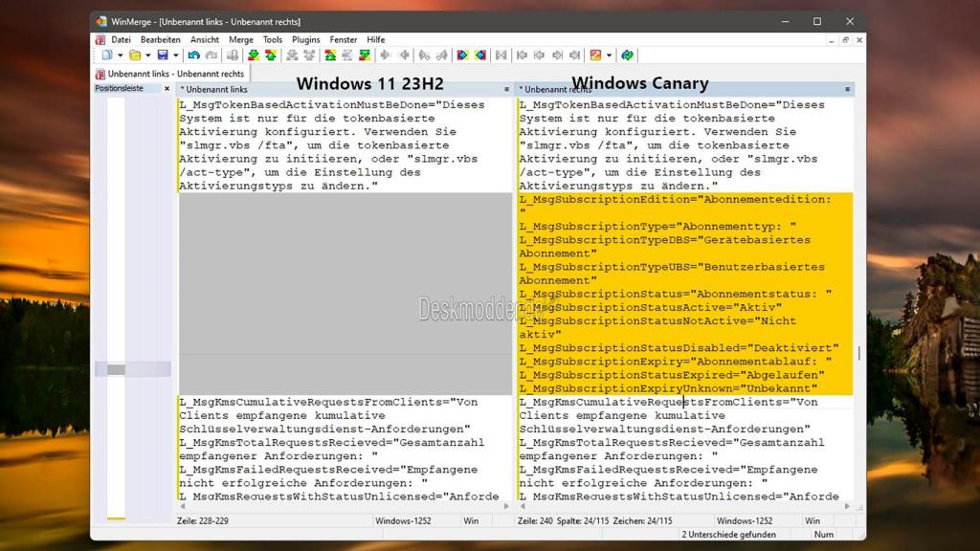Copy all differences to the right

click(462, 55)
